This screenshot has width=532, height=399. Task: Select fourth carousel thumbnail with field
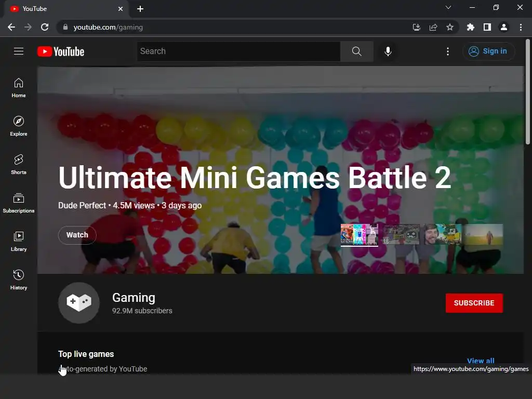tap(484, 234)
